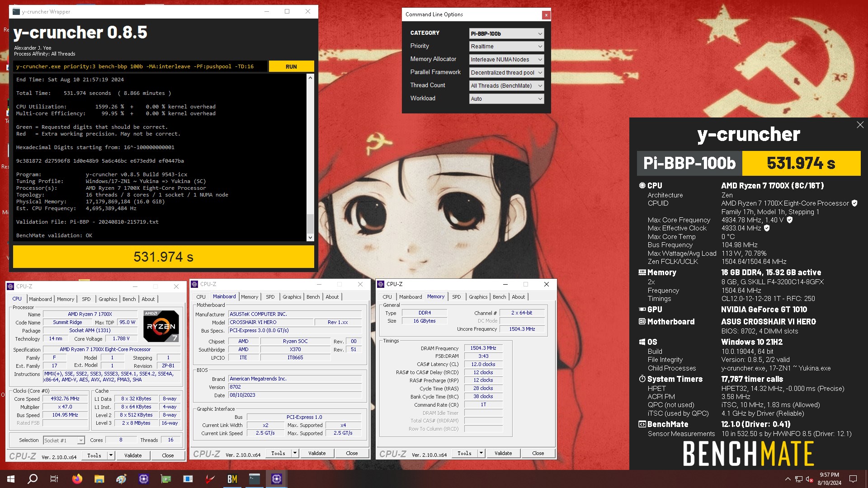Image resolution: width=868 pixels, height=488 pixels.
Task: Click the OS Windows logo in BenchMate panel
Action: [642, 342]
